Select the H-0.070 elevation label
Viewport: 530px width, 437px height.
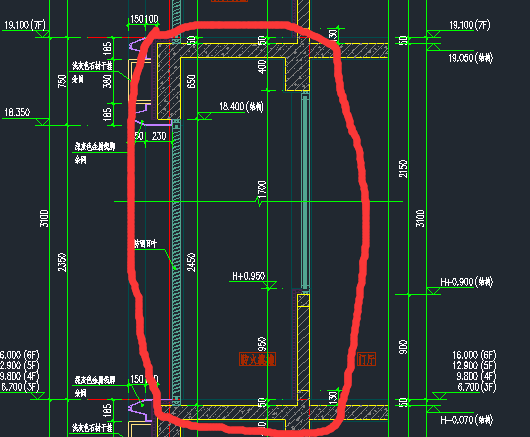466,420
